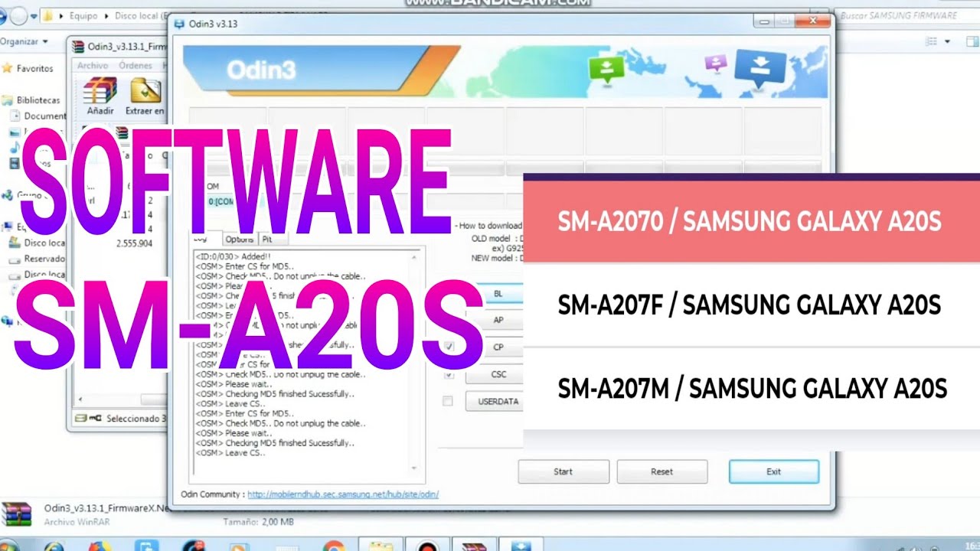Open the Odin Community mobilerndhub link
980x551 pixels.
coord(343,494)
